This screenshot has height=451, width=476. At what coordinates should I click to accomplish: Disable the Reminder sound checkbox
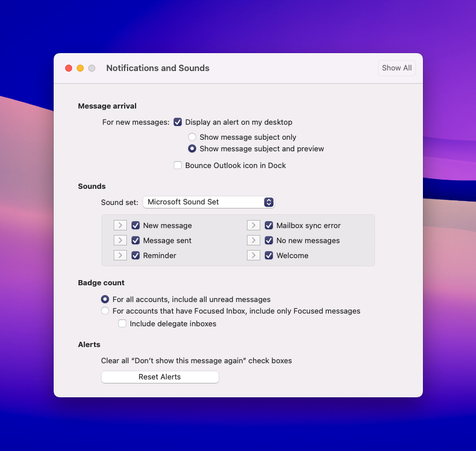coord(136,255)
